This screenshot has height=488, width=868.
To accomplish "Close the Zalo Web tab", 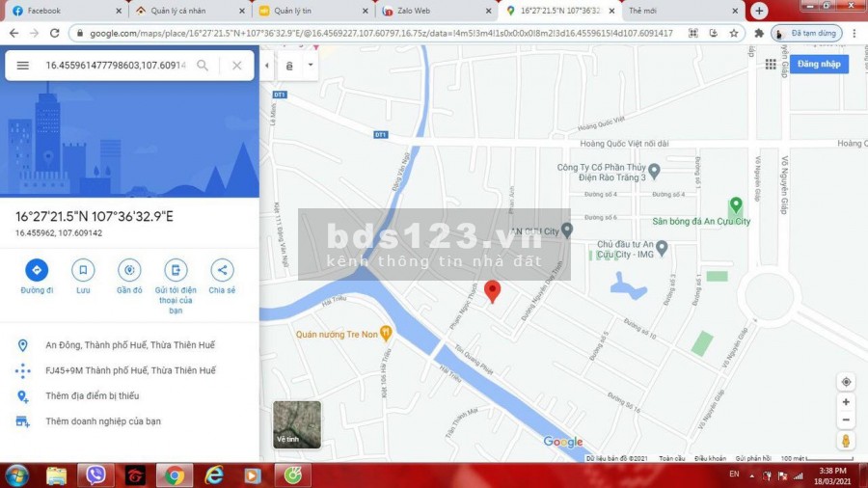I will (x=488, y=11).
